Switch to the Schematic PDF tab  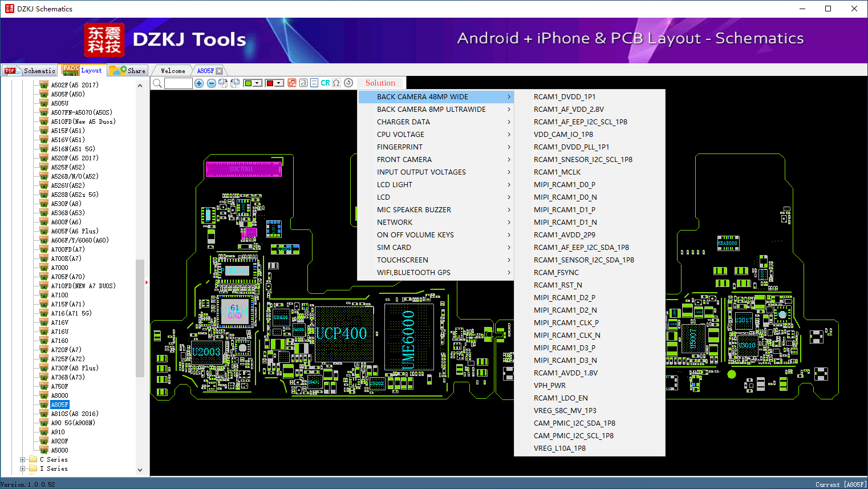(30, 71)
